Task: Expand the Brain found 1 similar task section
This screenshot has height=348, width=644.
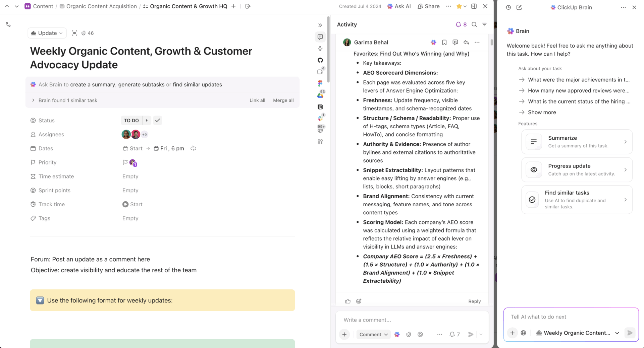Action: pyautogui.click(x=33, y=100)
